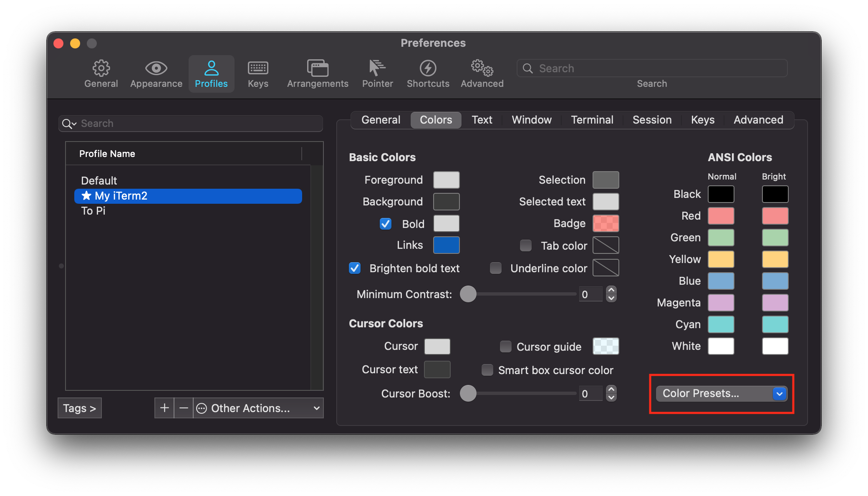Enable the Cursor guide checkbox

click(506, 347)
